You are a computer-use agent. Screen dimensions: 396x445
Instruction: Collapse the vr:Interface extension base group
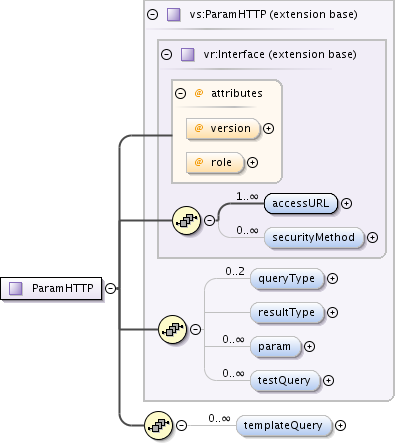(166, 54)
